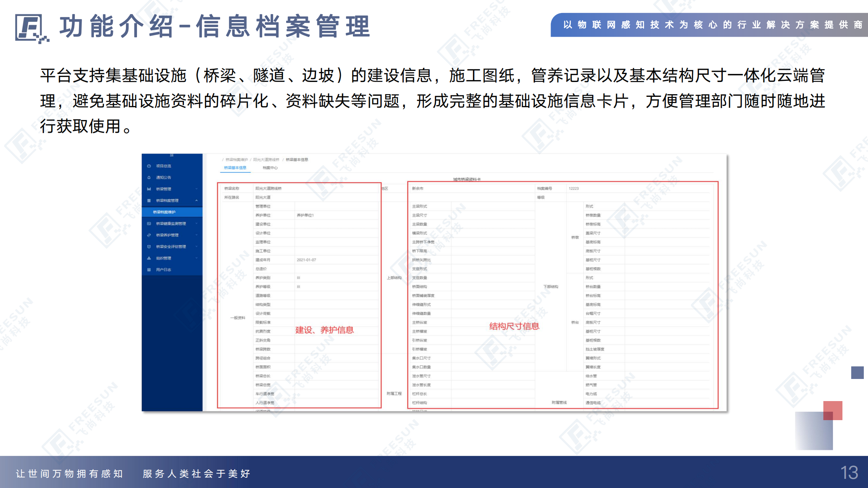Click the 用户日志 log icon
This screenshot has height=488, width=868.
coord(149,270)
